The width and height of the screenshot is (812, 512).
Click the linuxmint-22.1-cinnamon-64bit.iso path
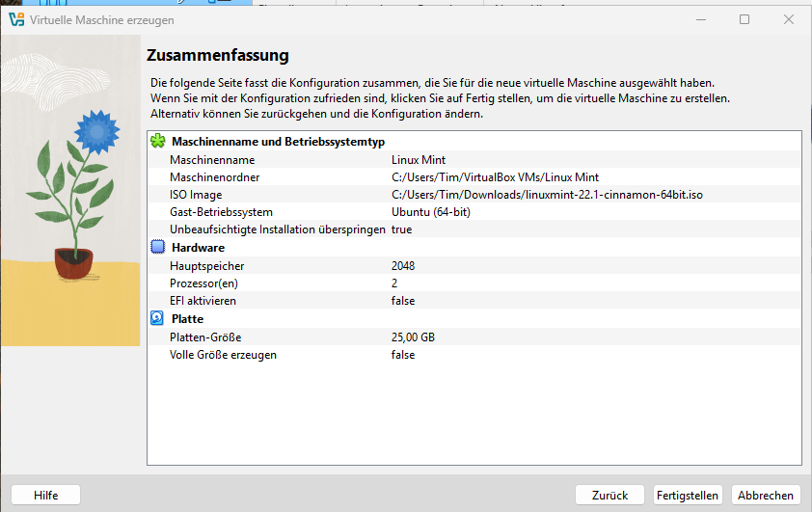point(547,195)
